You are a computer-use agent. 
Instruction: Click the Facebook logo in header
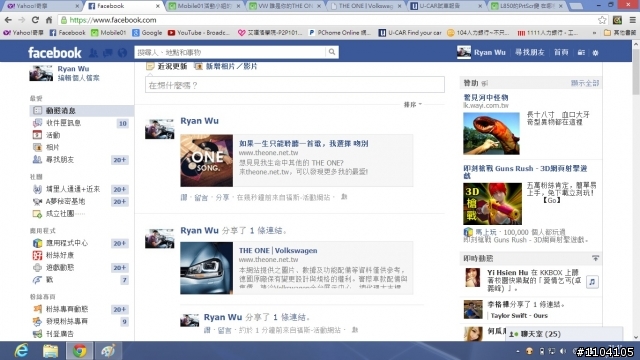(x=55, y=53)
